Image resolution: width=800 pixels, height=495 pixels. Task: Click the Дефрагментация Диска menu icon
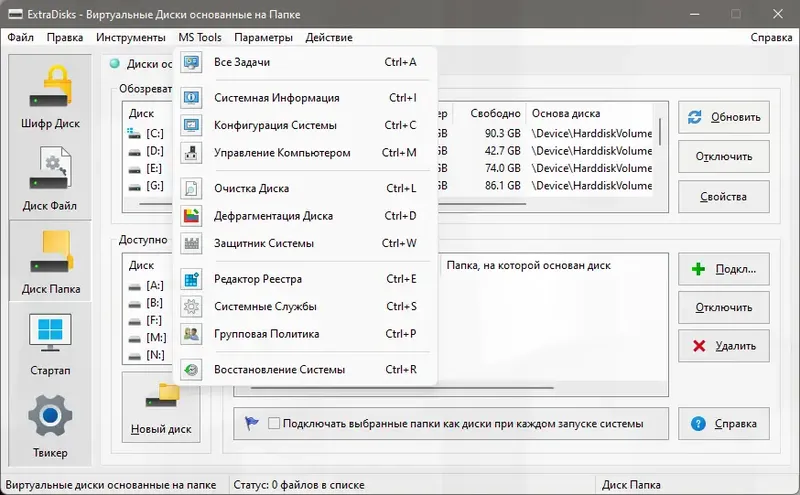point(191,216)
